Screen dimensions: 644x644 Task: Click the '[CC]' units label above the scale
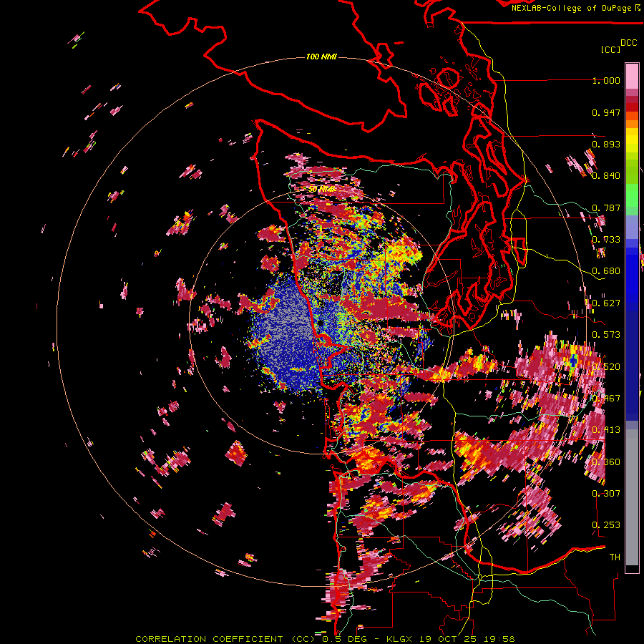click(x=610, y=49)
